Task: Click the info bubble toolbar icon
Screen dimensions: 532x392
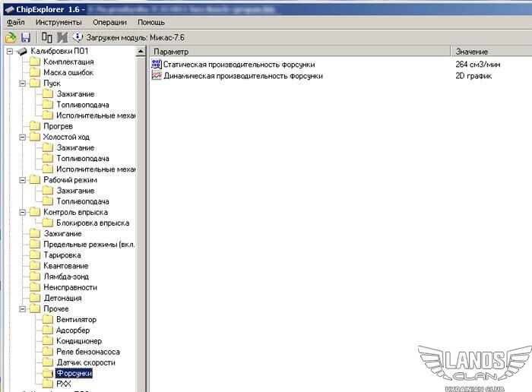Action: (78, 37)
